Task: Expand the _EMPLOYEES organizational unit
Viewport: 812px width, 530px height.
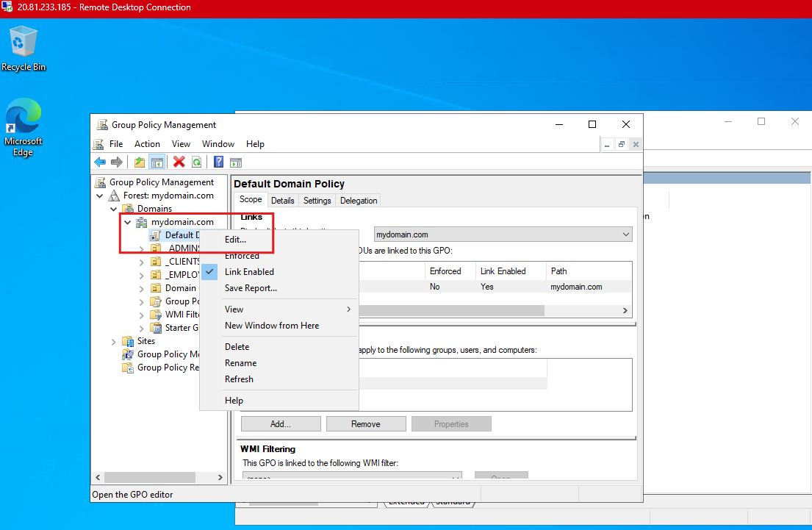Action: pos(141,275)
